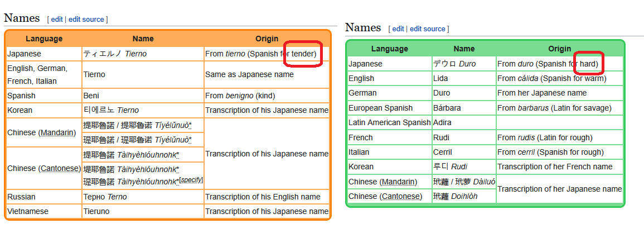Image resolution: width=644 pixels, height=233 pixels.
Task: Click the edit link beside the left Names heading
Action: pos(57,20)
